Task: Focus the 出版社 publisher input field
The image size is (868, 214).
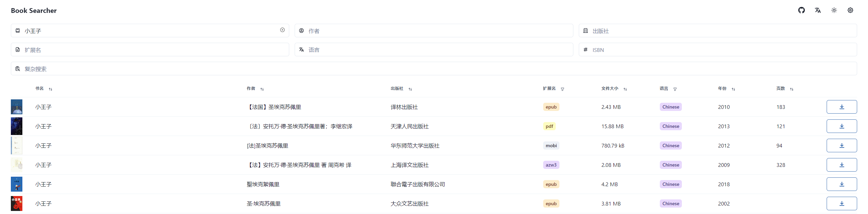Action: 718,31
